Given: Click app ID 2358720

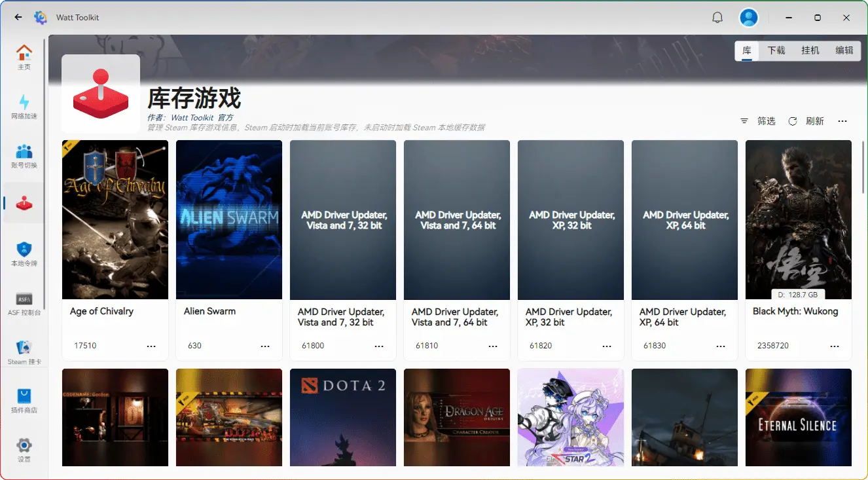Looking at the screenshot, I should coord(773,346).
